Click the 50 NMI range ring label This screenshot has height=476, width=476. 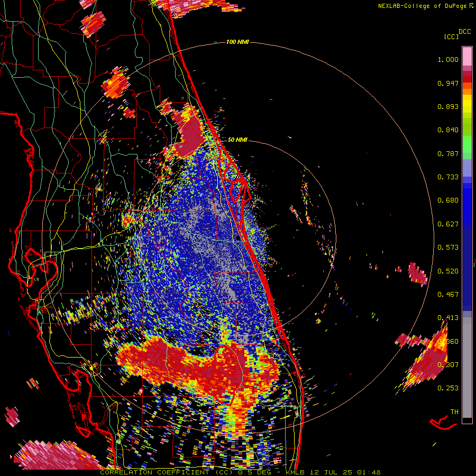tap(237, 140)
